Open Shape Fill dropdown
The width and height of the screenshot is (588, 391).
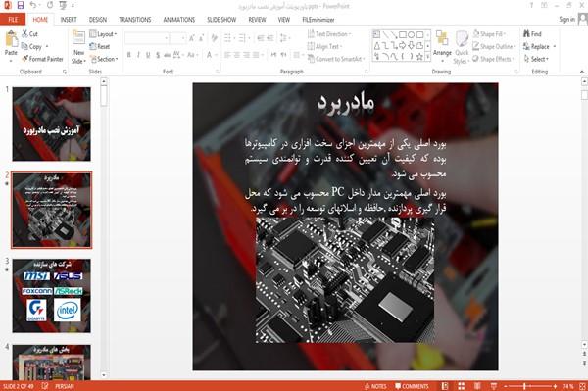[489, 34]
